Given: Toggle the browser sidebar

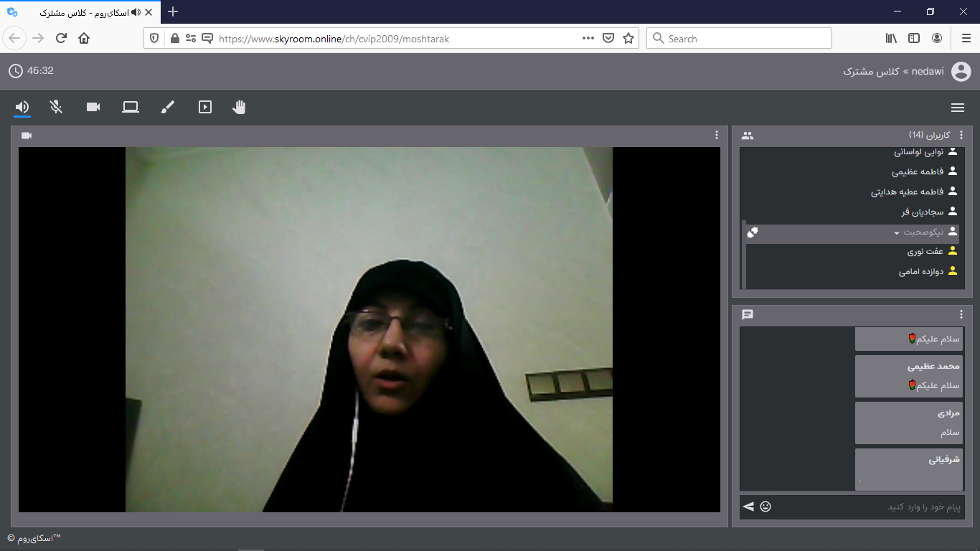Looking at the screenshot, I should pos(914,39).
